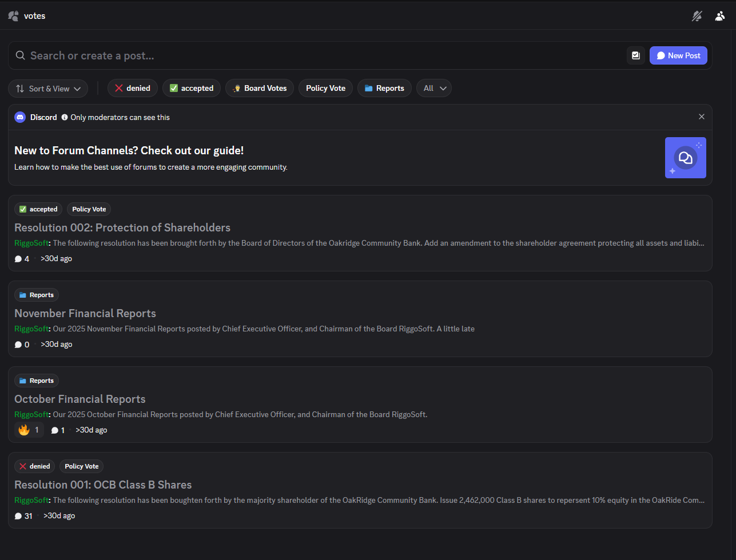Filter posts by the accepted tag

point(192,88)
